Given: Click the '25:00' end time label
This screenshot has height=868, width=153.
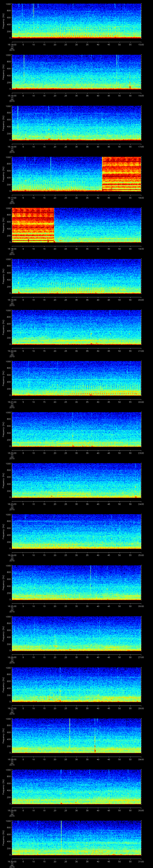Looking at the screenshot, I should 141,555.
